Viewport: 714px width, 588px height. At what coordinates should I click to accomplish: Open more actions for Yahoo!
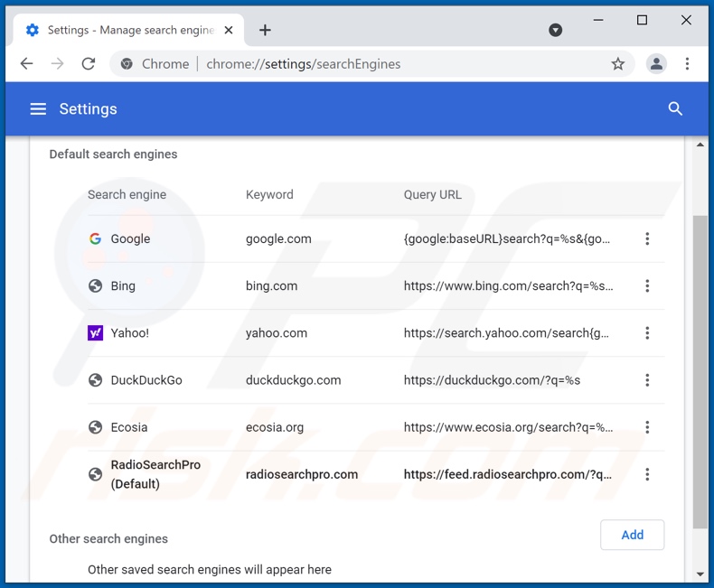647,333
